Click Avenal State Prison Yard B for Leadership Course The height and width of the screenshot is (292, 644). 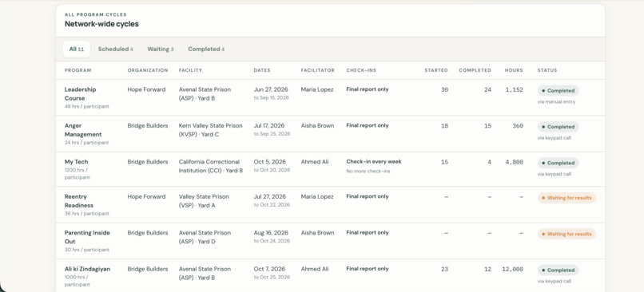click(205, 94)
